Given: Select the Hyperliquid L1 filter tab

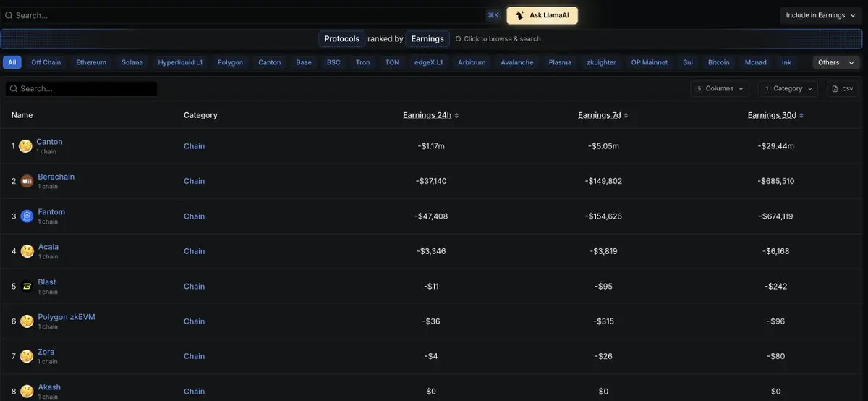Looking at the screenshot, I should 181,62.
